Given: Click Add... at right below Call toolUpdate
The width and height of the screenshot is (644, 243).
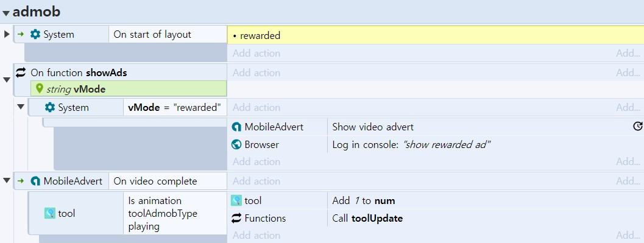Looking at the screenshot, I should pyautogui.click(x=628, y=235).
